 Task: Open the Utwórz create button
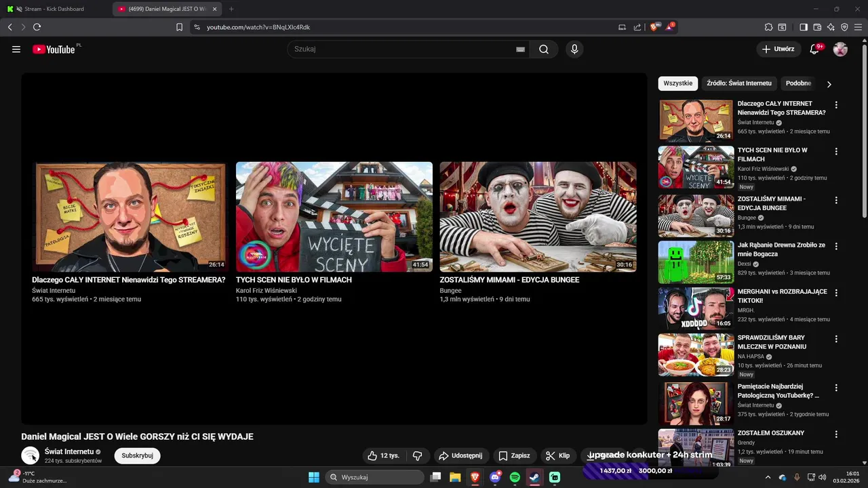(x=778, y=49)
